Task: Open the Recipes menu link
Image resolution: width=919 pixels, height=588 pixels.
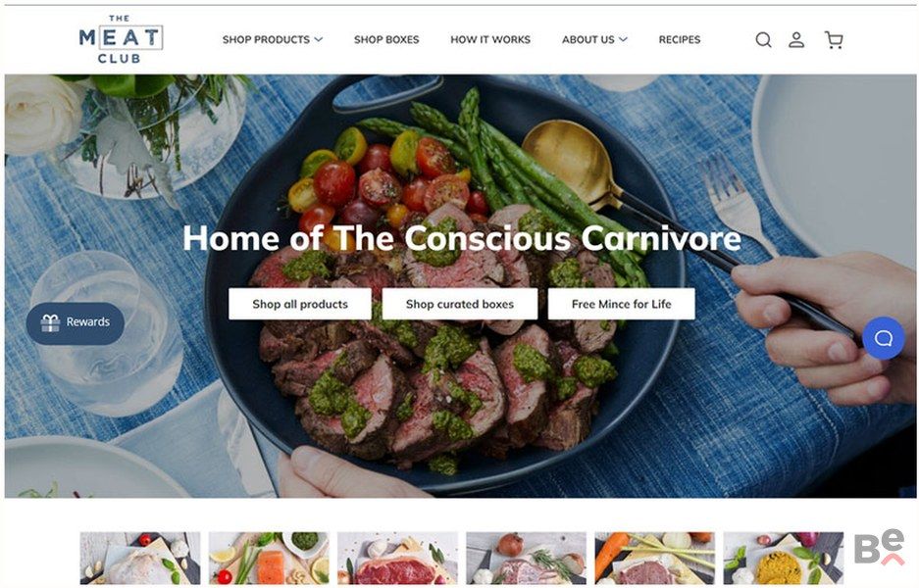Action: (x=680, y=40)
